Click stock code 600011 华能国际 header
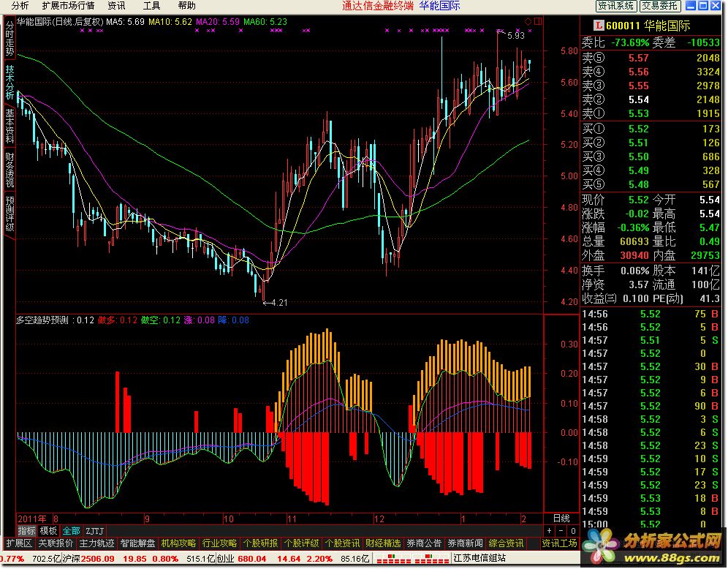This screenshot has width=728, height=569. pyautogui.click(x=648, y=26)
